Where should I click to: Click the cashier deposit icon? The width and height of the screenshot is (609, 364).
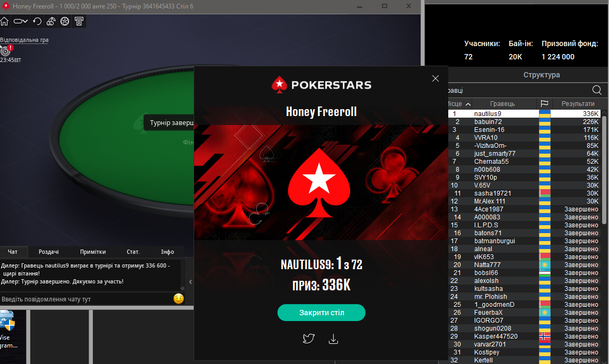79,21
